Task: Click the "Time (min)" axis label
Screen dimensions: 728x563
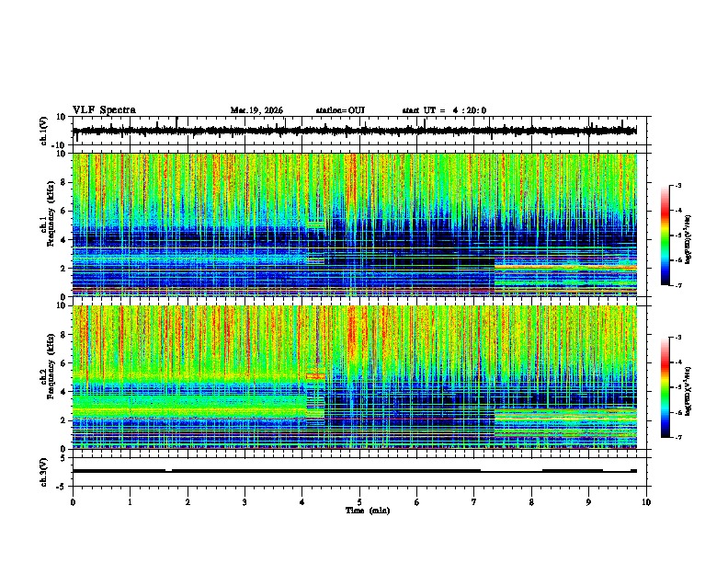Action: pyautogui.click(x=368, y=511)
